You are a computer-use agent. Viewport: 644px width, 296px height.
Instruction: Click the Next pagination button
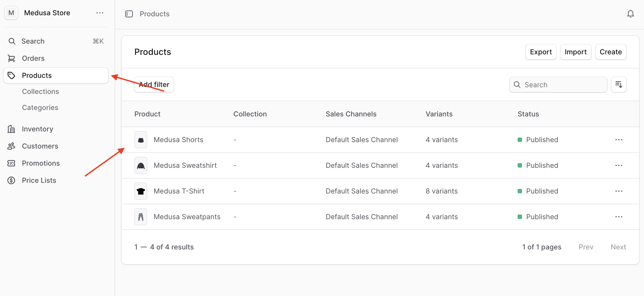(x=618, y=247)
